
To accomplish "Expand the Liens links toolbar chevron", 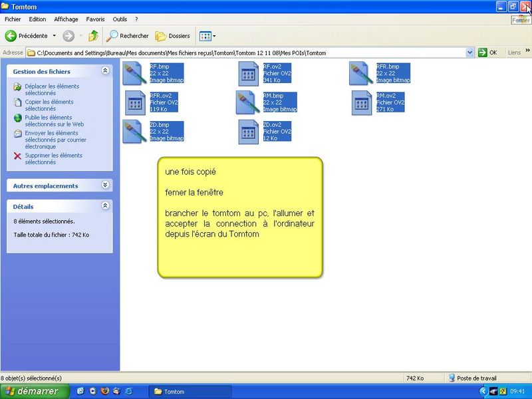I will click(527, 51).
